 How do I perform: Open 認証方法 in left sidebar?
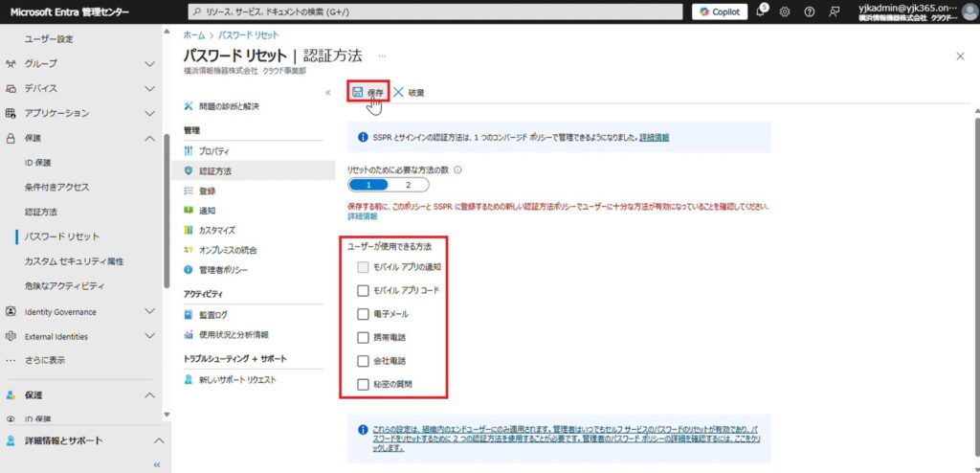(x=41, y=213)
